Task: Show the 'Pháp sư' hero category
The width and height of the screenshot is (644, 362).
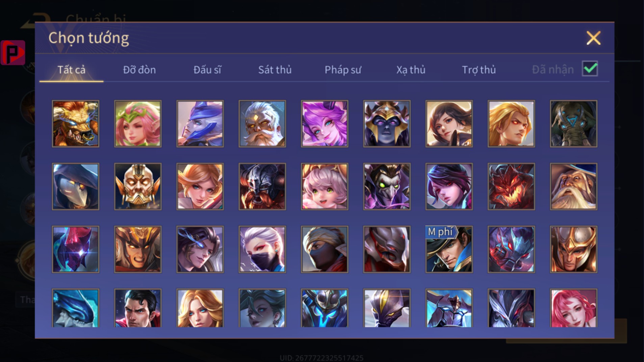Action: pos(343,70)
